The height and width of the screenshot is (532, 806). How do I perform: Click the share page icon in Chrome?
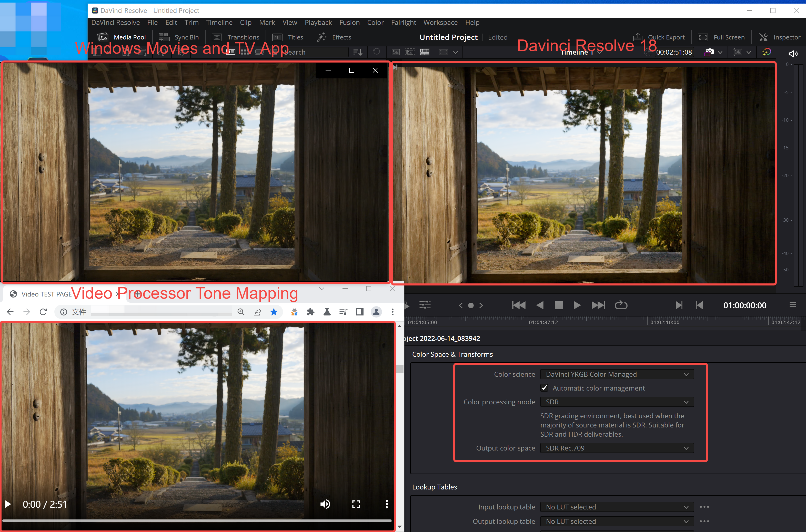click(258, 312)
